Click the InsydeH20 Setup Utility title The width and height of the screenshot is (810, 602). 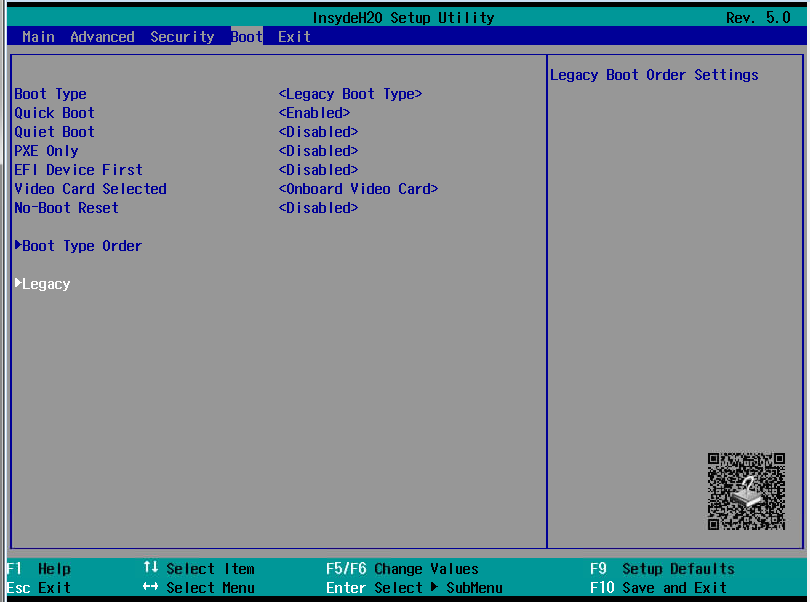coord(403,18)
